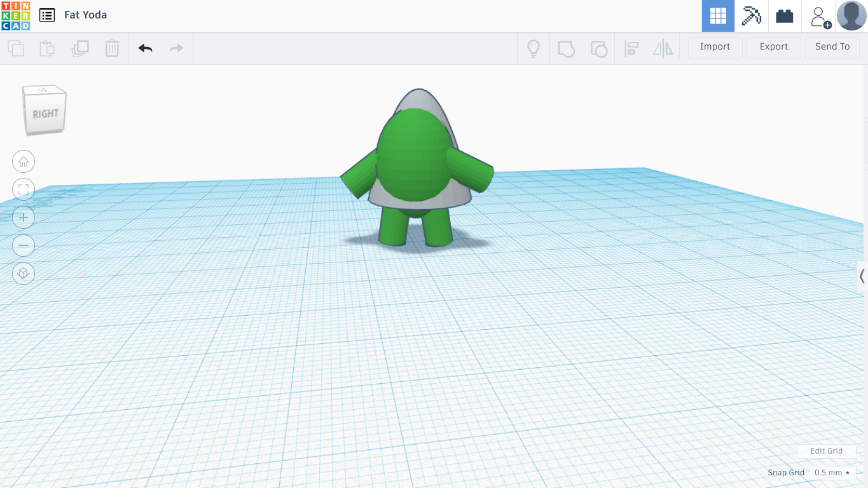Open the Bricks view

click(x=785, y=16)
